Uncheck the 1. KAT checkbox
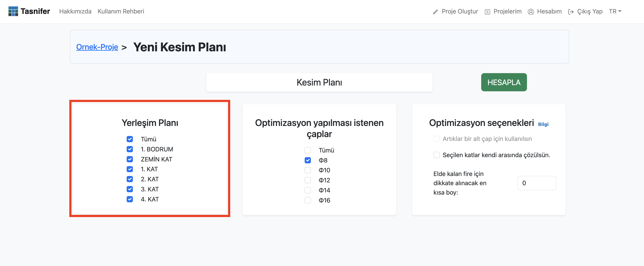The image size is (644, 266). 129,169
